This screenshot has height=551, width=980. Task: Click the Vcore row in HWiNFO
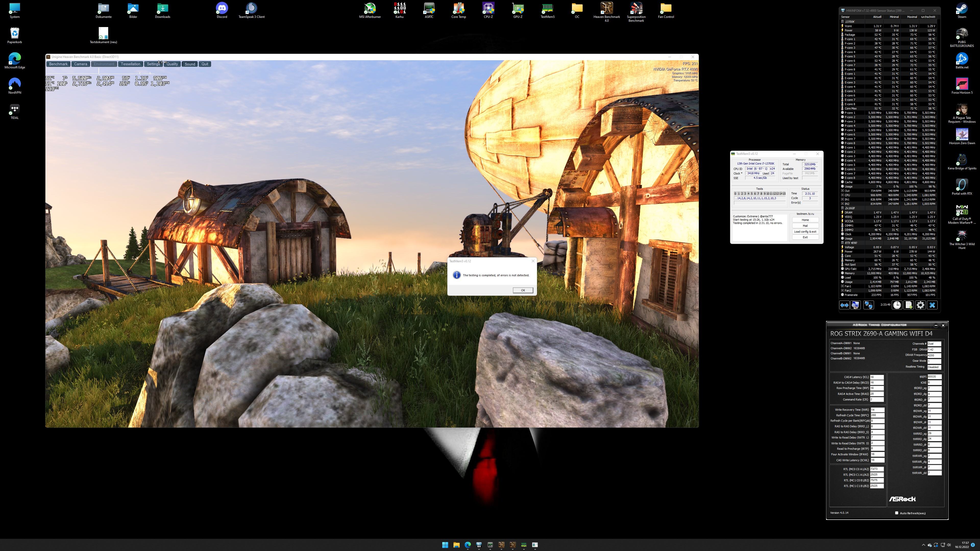click(x=889, y=26)
